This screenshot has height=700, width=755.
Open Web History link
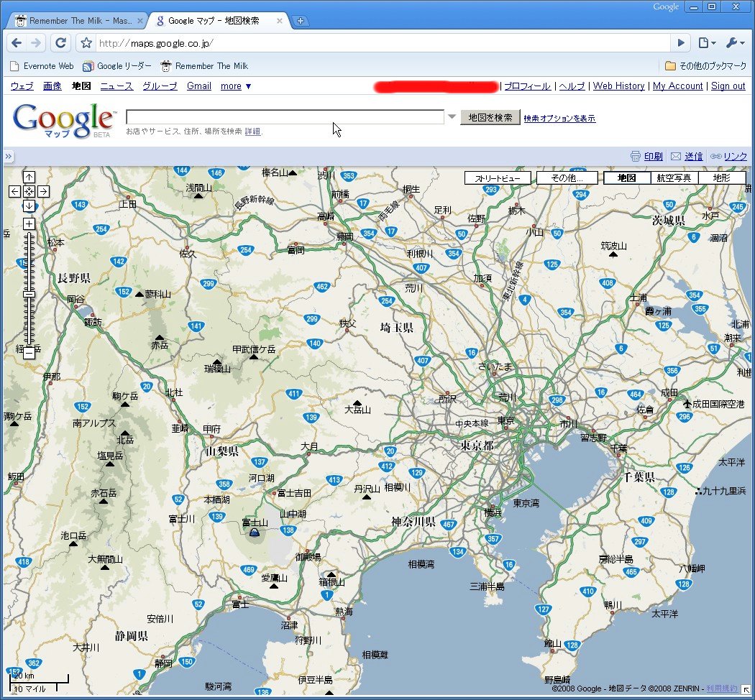[x=618, y=86]
